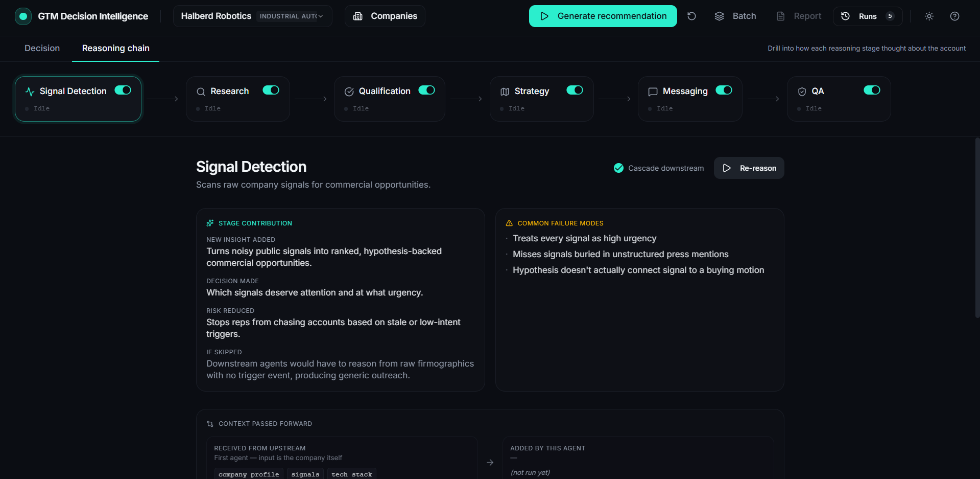
Task: Click 'Drill into how each reasoning stage' hint
Action: (x=867, y=49)
